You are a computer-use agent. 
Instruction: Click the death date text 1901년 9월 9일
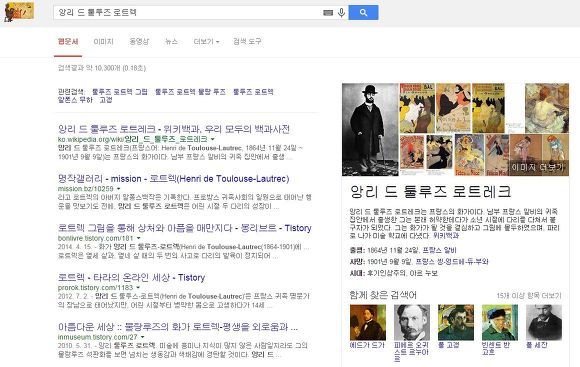coord(390,262)
